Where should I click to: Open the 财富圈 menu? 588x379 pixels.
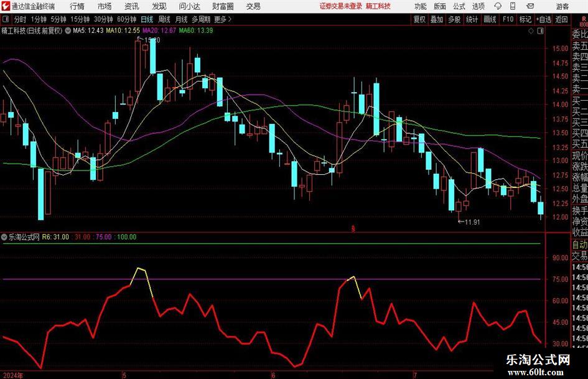[223, 6]
